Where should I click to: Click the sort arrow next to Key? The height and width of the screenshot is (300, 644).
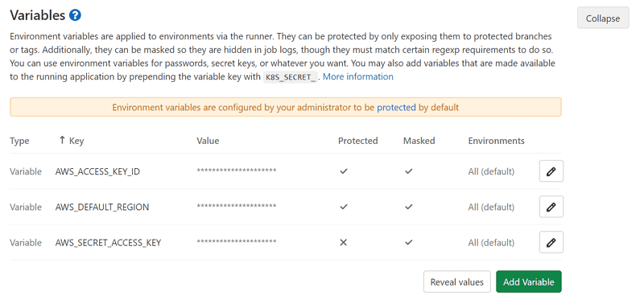[62, 141]
